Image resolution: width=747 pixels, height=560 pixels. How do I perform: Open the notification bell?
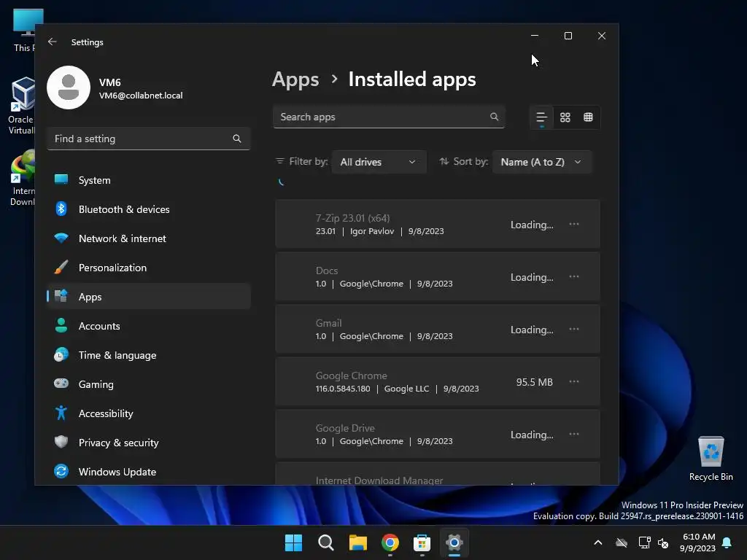(727, 542)
